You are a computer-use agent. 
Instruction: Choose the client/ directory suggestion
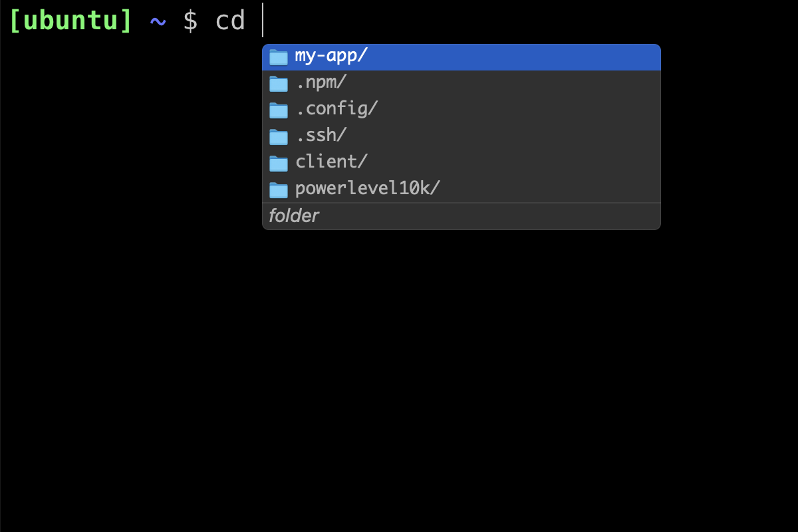tap(462, 163)
